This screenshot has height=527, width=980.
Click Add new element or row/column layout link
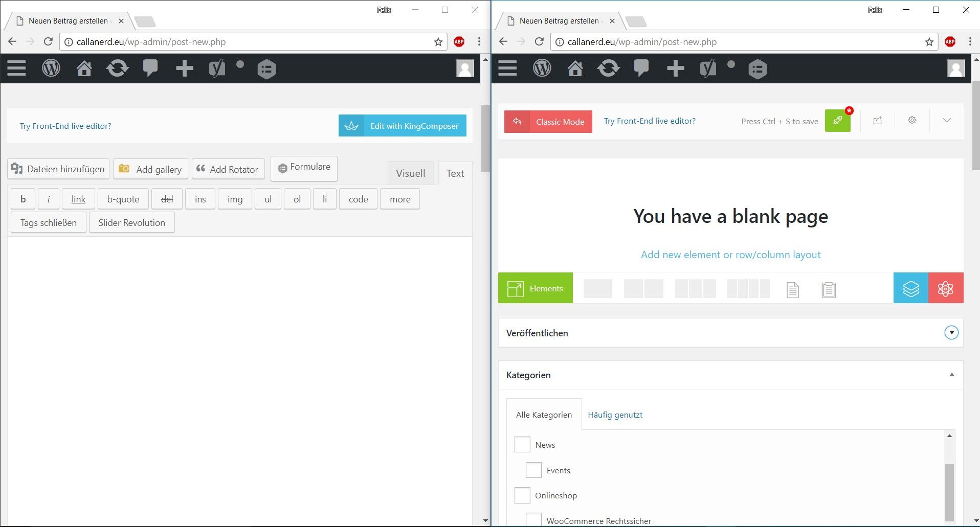click(730, 255)
